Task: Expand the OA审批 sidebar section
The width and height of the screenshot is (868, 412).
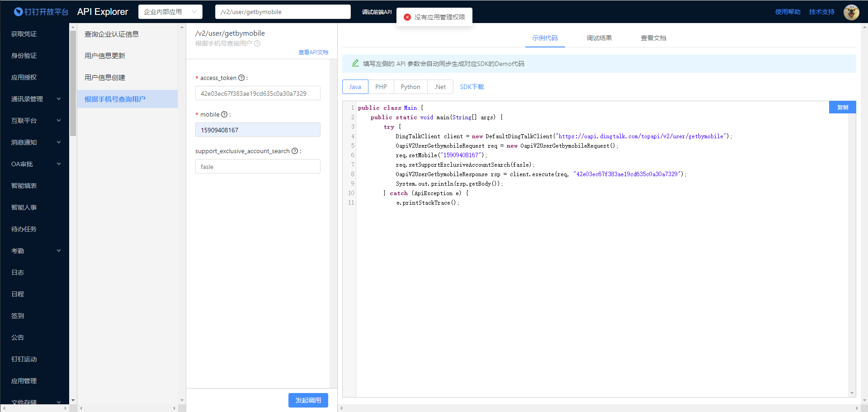Action: pyautogui.click(x=35, y=164)
